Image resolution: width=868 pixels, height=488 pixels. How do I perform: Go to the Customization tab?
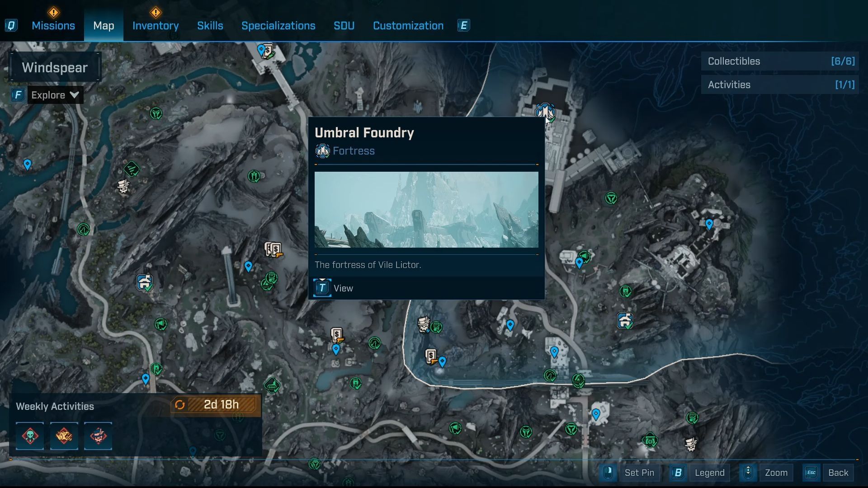pyautogui.click(x=408, y=26)
